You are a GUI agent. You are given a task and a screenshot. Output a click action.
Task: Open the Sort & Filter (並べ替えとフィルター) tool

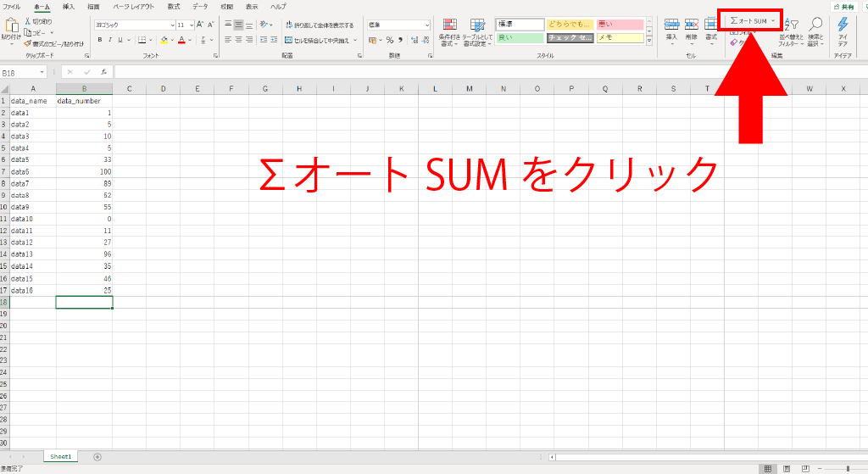(x=791, y=31)
